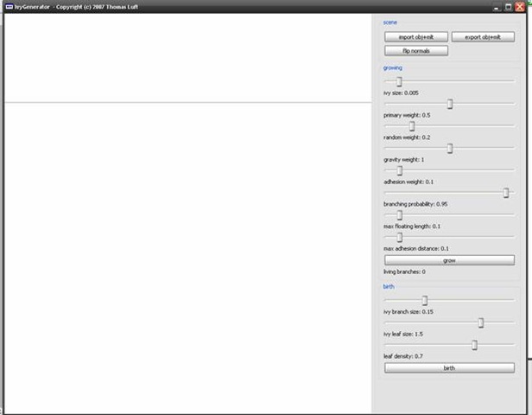This screenshot has height=415, width=532.
Task: Select the branching probability slider handle
Action: (506, 193)
